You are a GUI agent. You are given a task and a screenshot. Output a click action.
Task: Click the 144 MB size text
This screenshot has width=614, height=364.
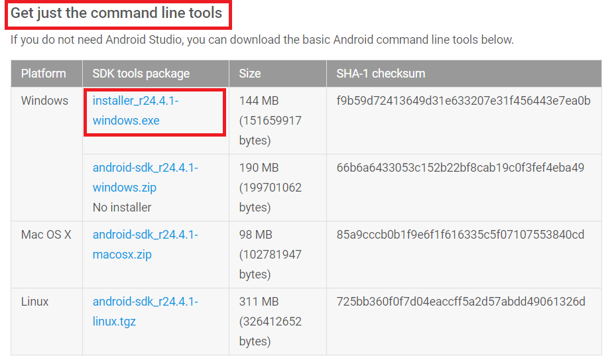pos(259,101)
